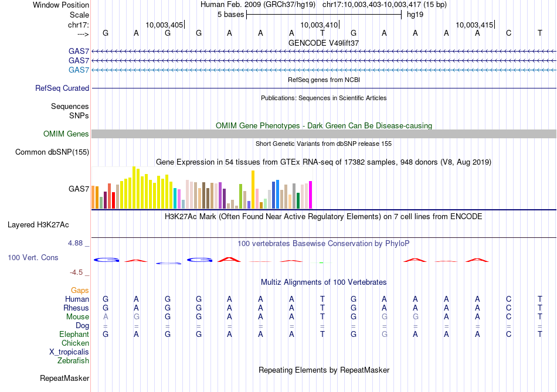This screenshot has height=392, width=557.
Task: Click the bright red GTEx expression bar
Action: [x=113, y=200]
